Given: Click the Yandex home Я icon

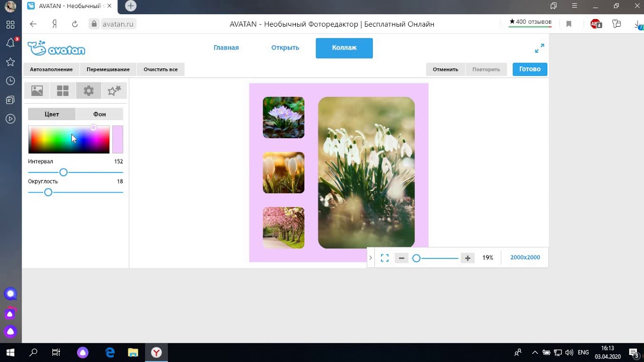Looking at the screenshot, I should pyautogui.click(x=54, y=24).
